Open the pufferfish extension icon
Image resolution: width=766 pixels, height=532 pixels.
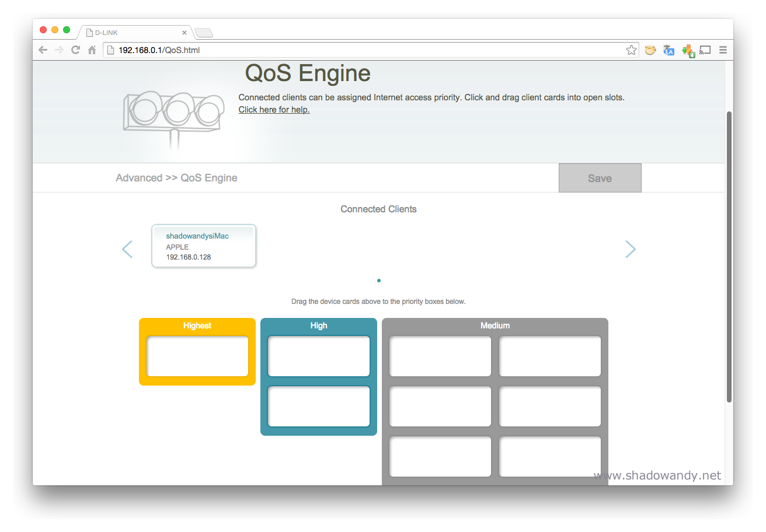pyautogui.click(x=650, y=50)
